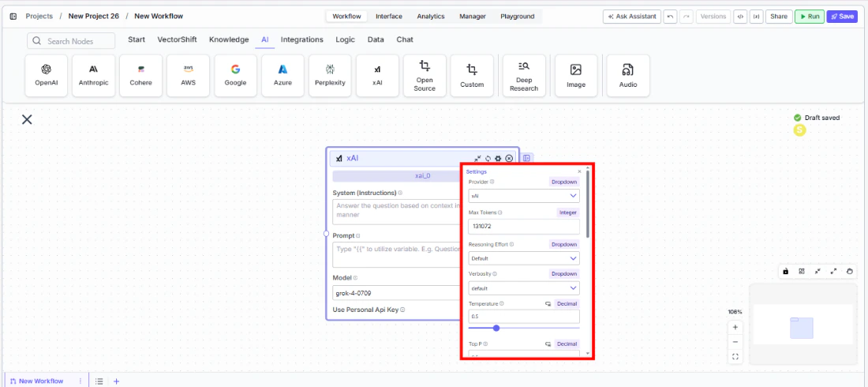This screenshot has height=387, width=868.
Task: Open the Model dropdown grok-4-0709
Action: (396, 293)
